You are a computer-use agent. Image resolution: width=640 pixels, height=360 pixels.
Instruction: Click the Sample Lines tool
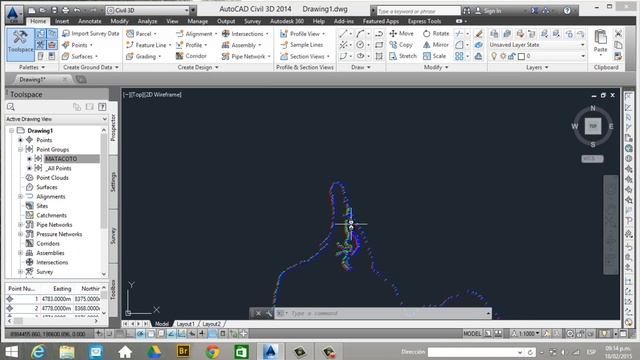coord(302,45)
